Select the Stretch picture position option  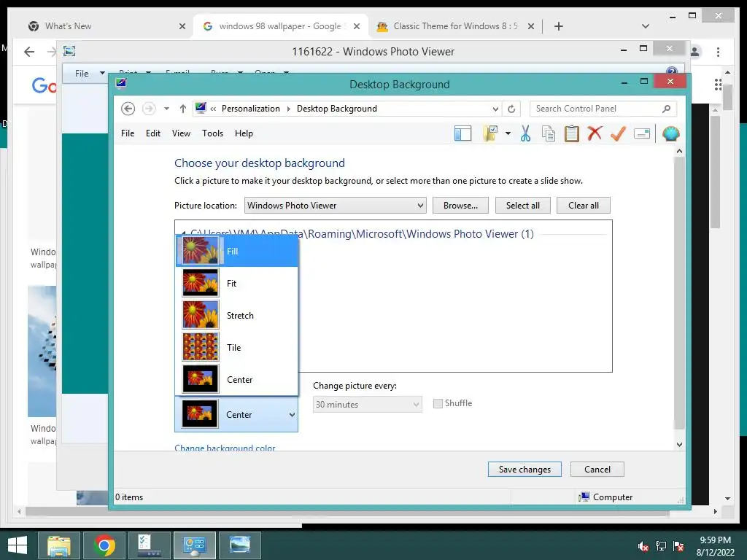(237, 315)
